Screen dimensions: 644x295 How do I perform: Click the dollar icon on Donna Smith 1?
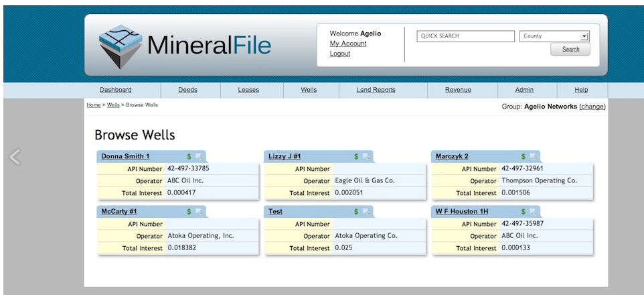tap(189, 156)
